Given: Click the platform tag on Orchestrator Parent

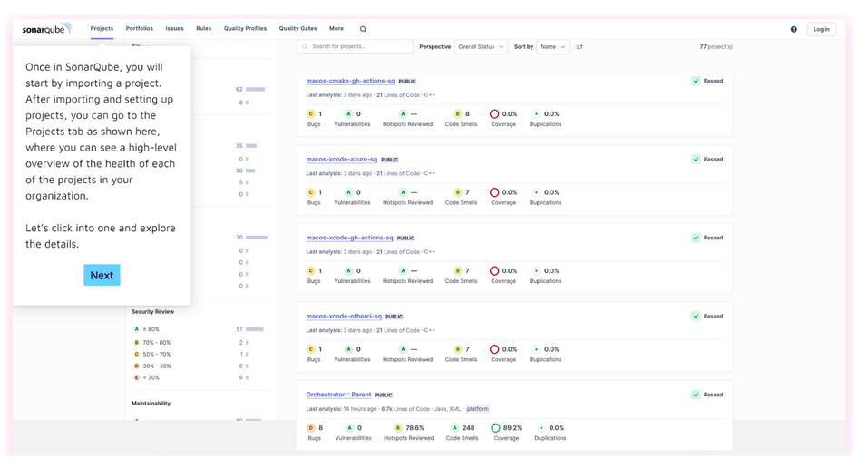Looking at the screenshot, I should (477, 409).
